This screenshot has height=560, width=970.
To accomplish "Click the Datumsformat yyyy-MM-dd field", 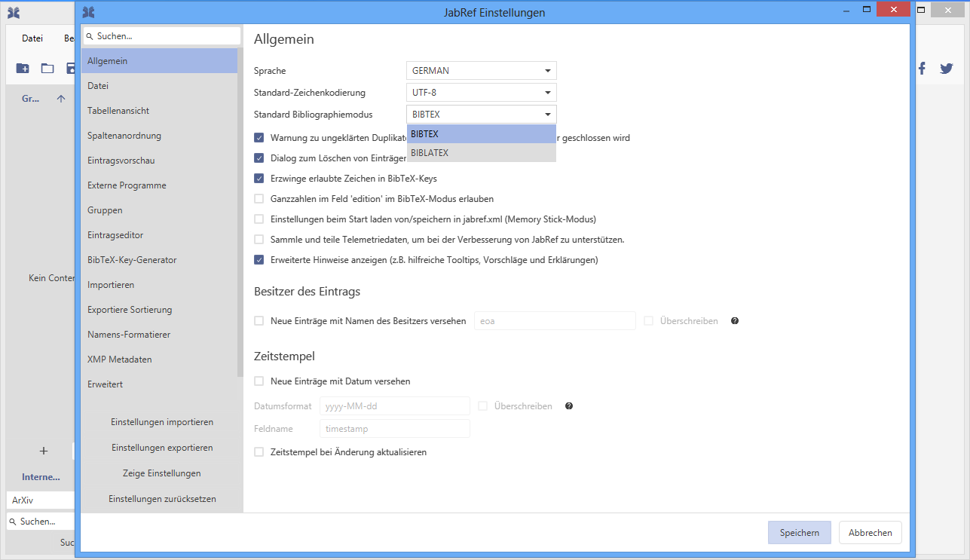I will tap(395, 406).
